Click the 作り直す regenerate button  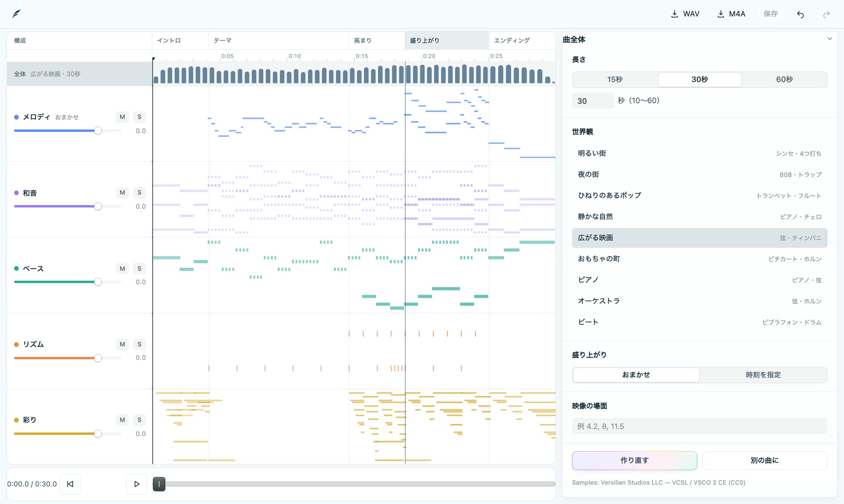634,460
